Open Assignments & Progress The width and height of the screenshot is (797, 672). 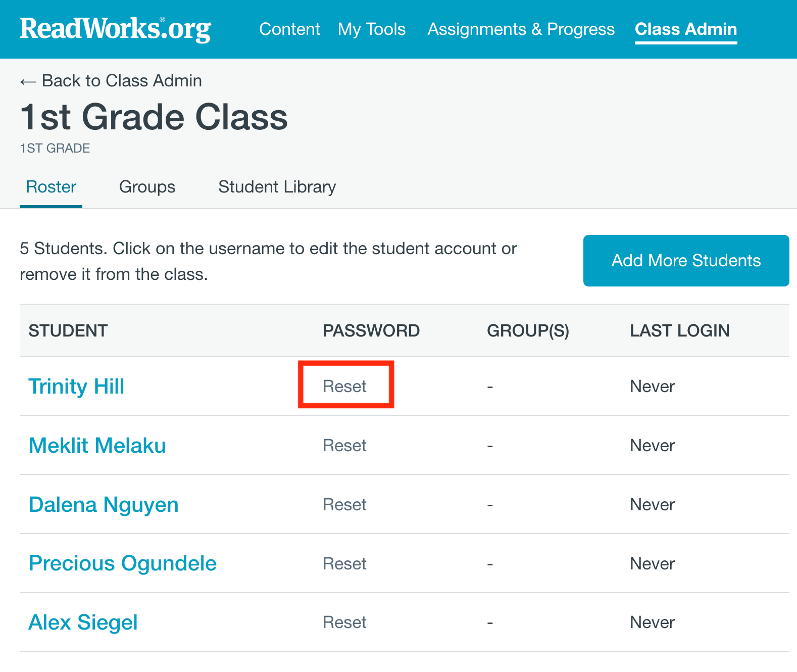(521, 29)
